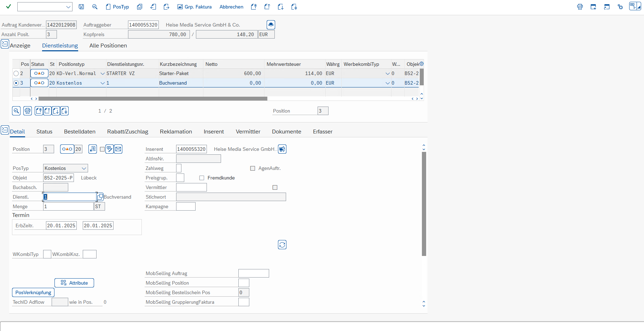
Task: Go one page down in top toolbar
Action: tap(281, 7)
